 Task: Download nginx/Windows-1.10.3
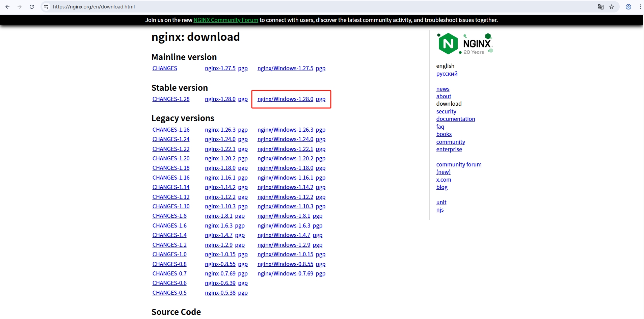pos(285,206)
